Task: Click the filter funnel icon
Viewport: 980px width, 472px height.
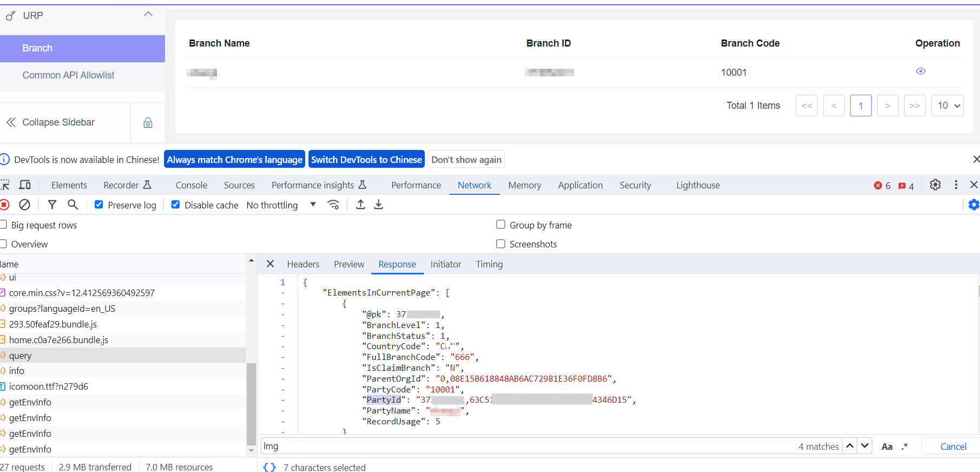Action: [52, 205]
